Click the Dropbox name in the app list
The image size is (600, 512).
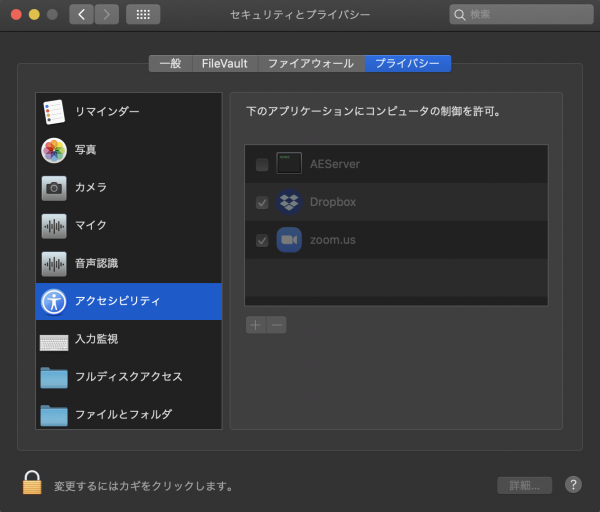point(333,202)
